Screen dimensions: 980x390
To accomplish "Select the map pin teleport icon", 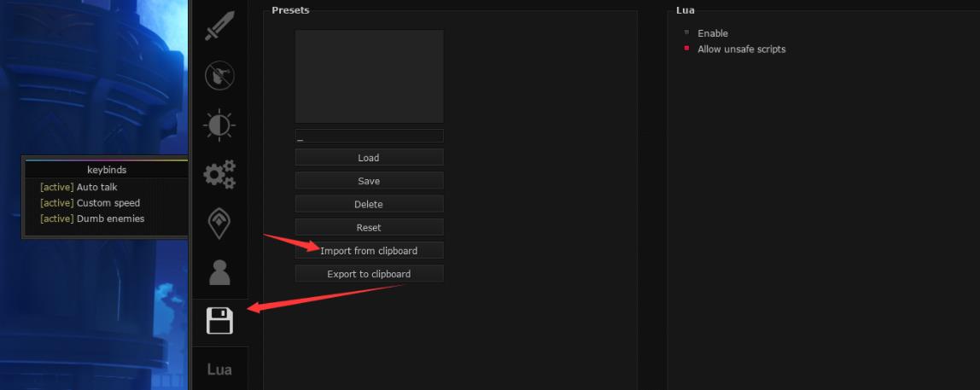I will pos(219,224).
